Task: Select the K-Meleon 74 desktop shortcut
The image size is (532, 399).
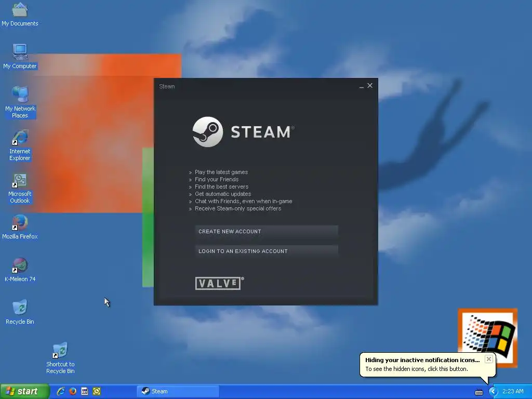Action: coord(20,270)
